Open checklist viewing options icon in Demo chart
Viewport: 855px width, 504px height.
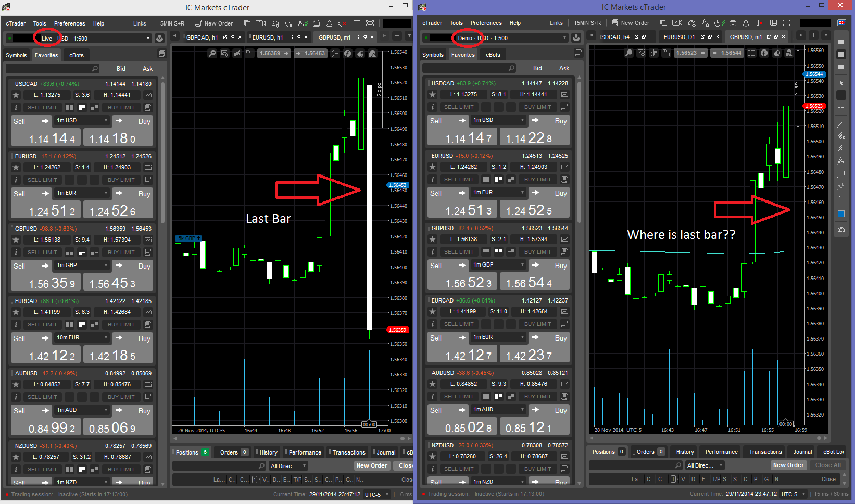click(x=751, y=53)
